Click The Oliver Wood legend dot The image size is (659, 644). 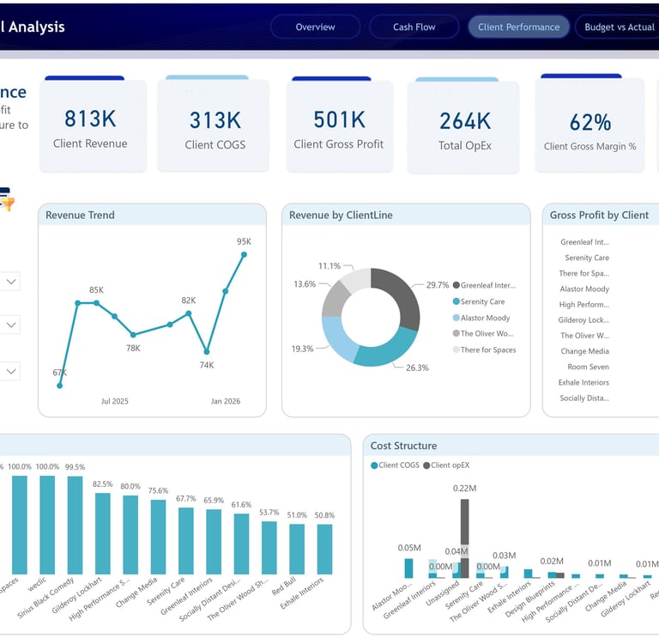click(x=456, y=333)
